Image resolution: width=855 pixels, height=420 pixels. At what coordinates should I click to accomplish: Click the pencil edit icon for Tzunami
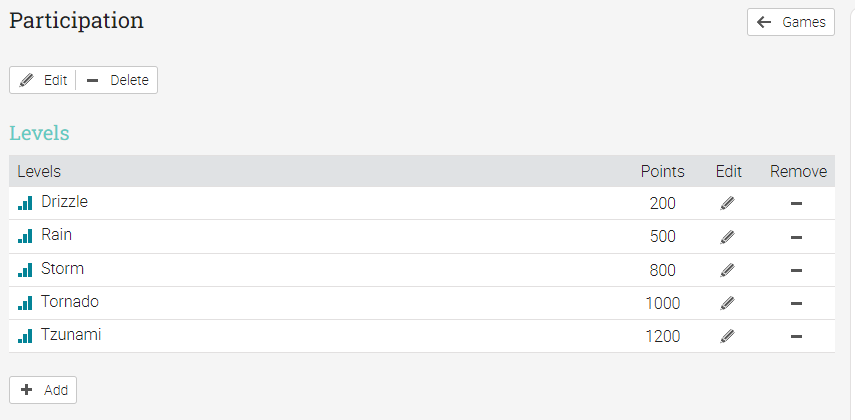[727, 336]
